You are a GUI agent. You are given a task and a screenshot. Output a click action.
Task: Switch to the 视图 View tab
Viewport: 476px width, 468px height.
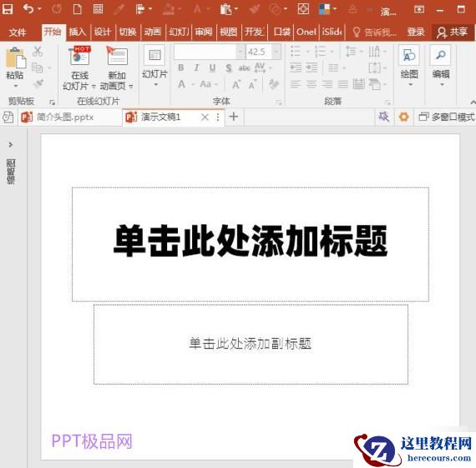pyautogui.click(x=228, y=32)
